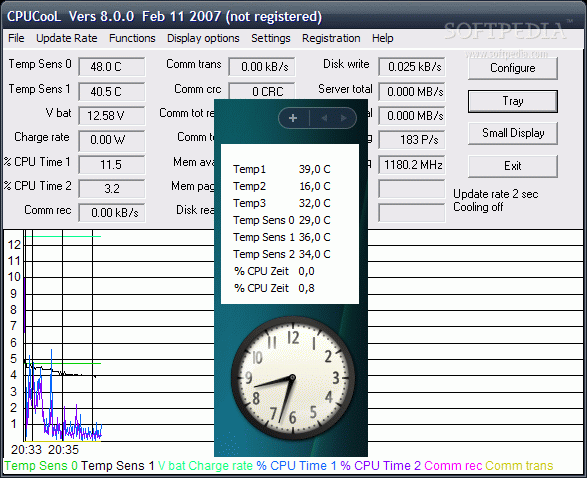Add a gadget with the plus icon

click(x=293, y=118)
